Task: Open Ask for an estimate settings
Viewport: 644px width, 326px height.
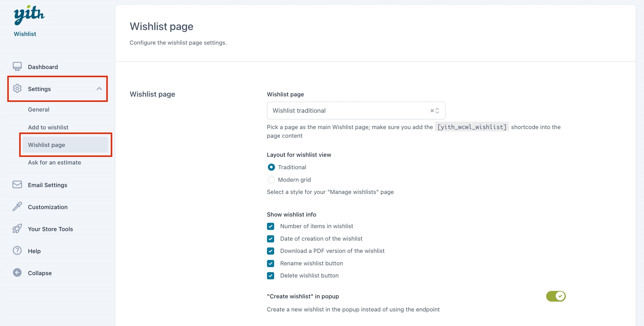Action: (54, 162)
